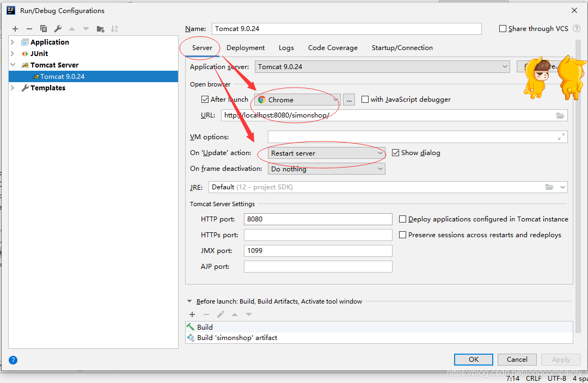Toggle Share through VCS checkbox
The width and height of the screenshot is (588, 383).
pos(503,28)
